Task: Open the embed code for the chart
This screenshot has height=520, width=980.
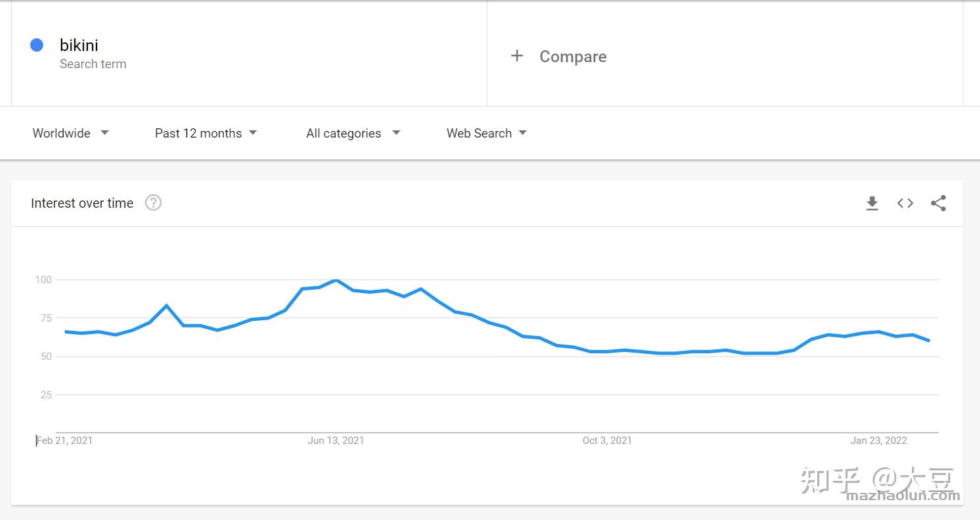Action: [x=905, y=203]
